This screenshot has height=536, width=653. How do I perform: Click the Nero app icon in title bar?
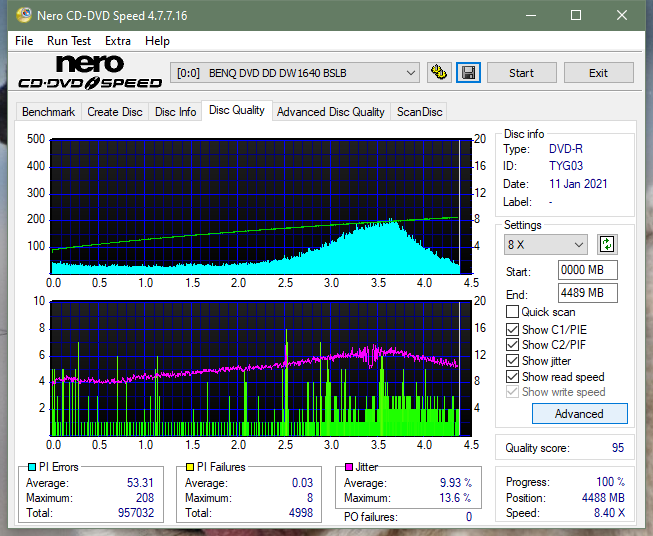coord(24,15)
